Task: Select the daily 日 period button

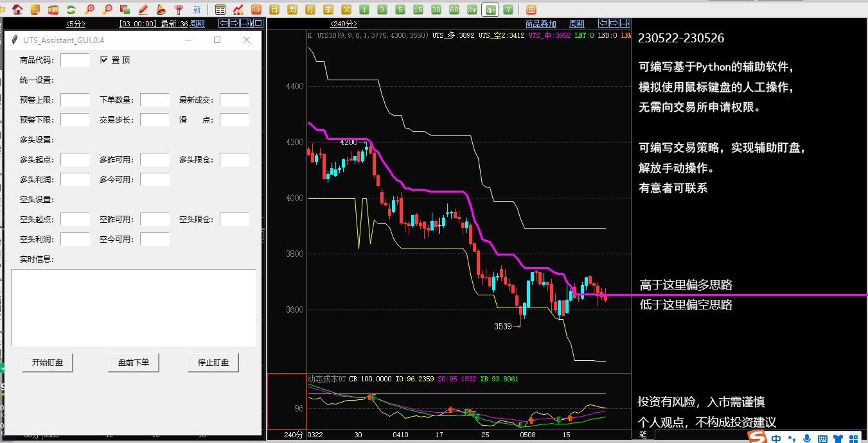Action: pos(274,9)
